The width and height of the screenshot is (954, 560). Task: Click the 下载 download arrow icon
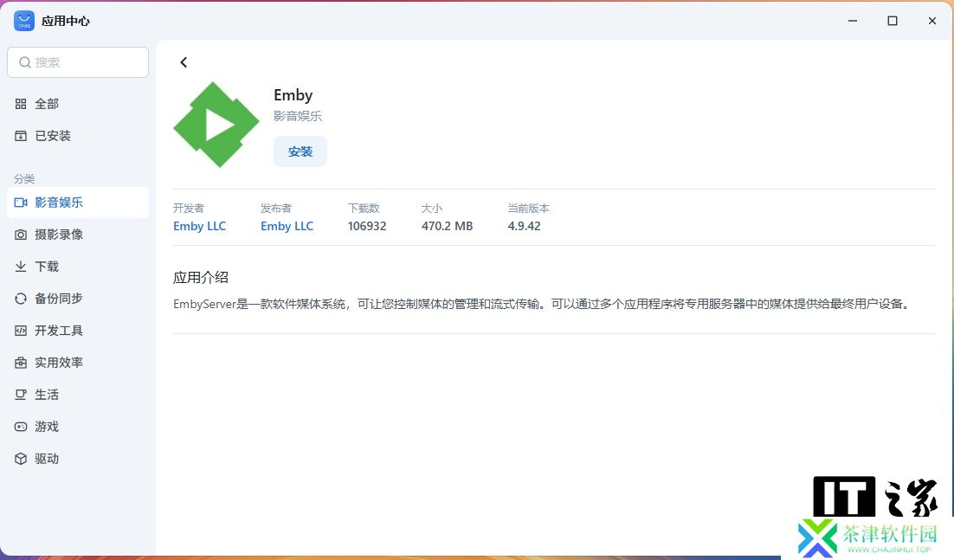[21, 267]
